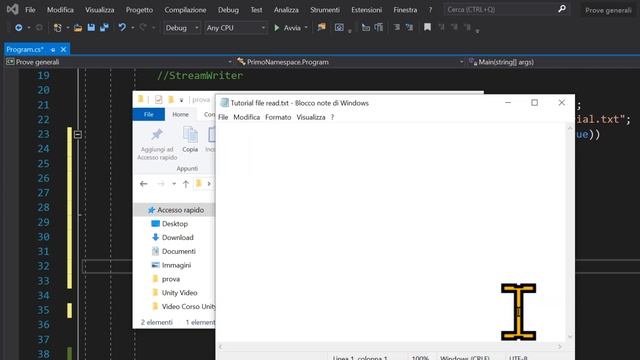This screenshot has width=640, height=360.
Task: Open Notepad's Visualizza menu
Action: [x=311, y=117]
